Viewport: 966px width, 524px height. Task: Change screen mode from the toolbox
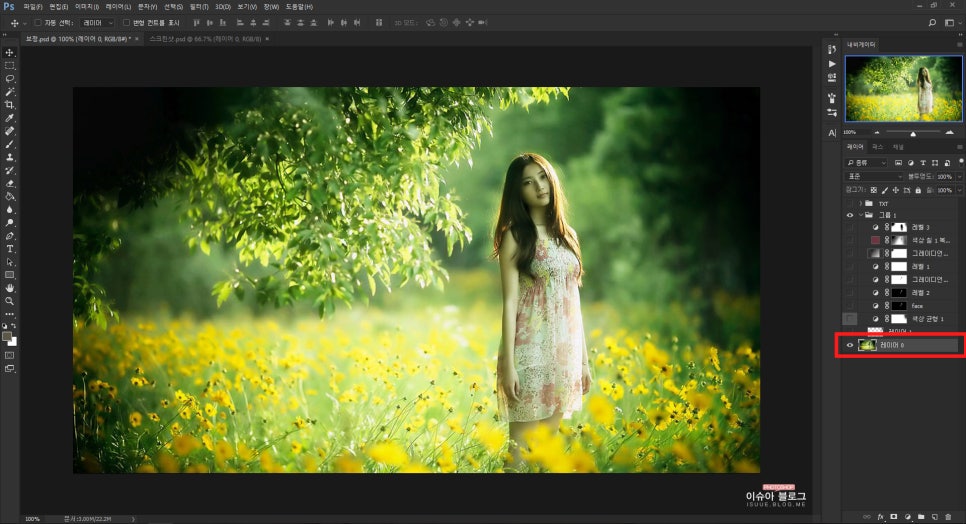[9, 369]
